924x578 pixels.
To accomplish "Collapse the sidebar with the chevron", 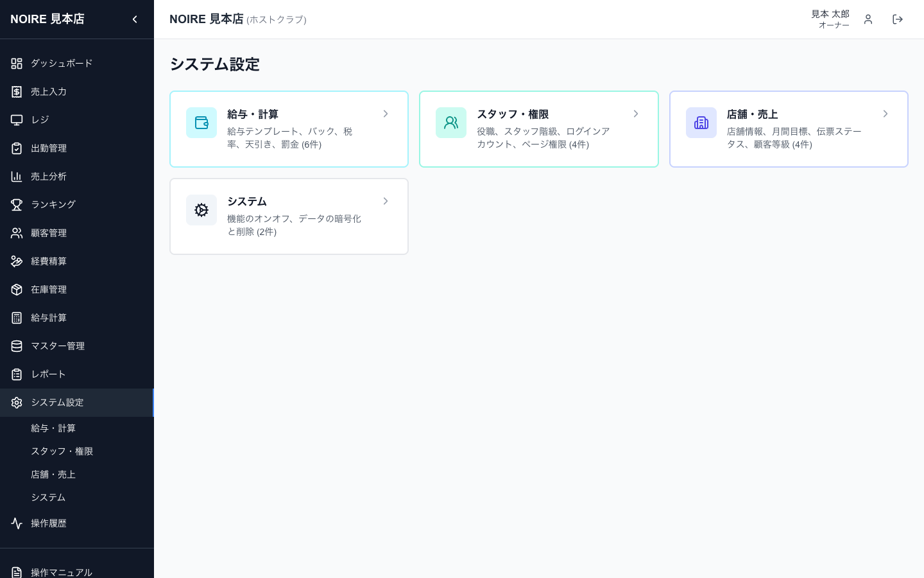I will [x=135, y=19].
